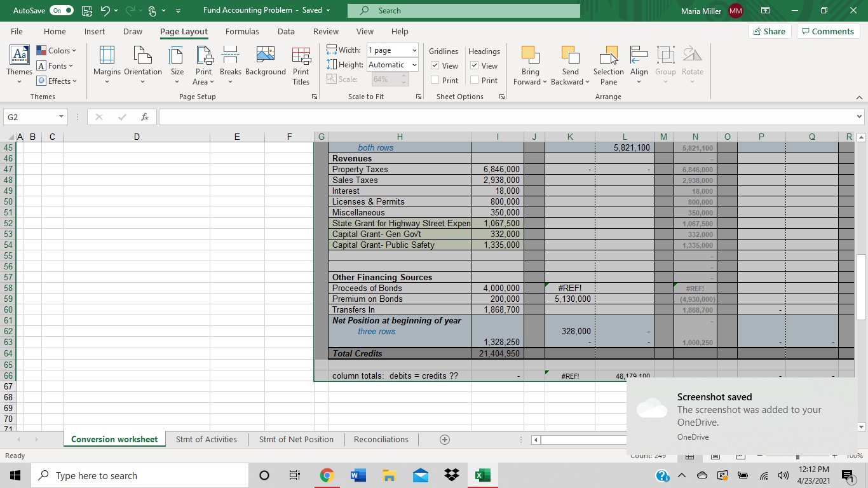Uncheck Print under Gridlines
This screenshot has width=868, height=488.
tap(433, 80)
